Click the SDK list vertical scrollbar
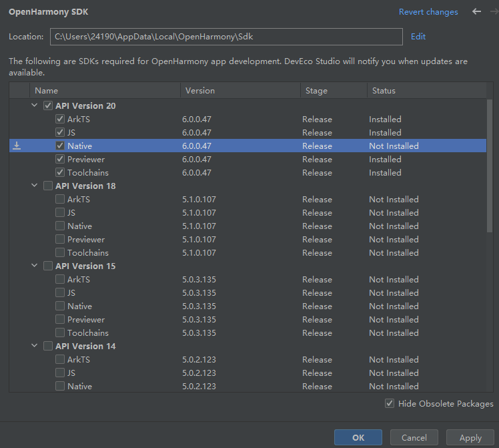The height and width of the screenshot is (448, 499). point(490,166)
